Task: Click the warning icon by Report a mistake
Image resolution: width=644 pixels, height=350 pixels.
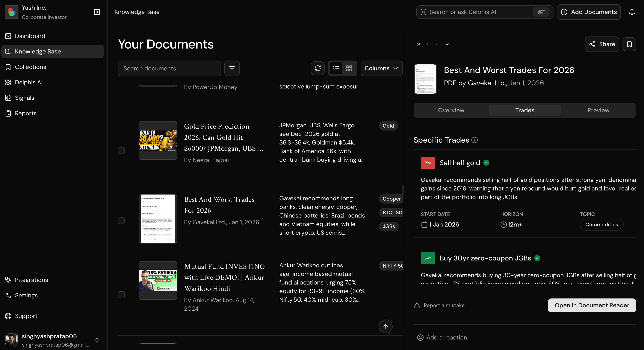Action: coord(417,306)
